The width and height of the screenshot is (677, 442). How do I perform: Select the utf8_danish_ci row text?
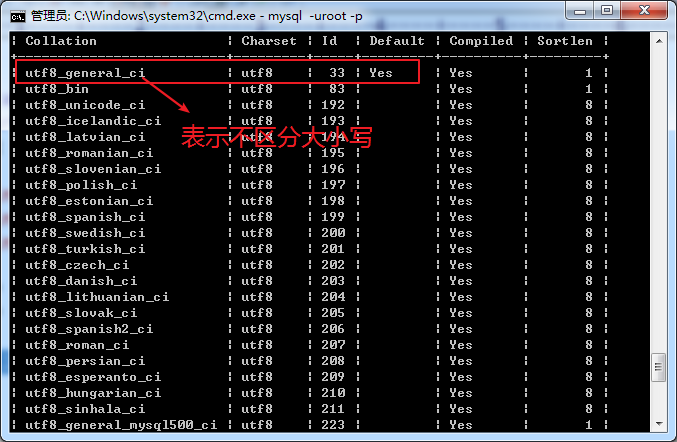tap(81, 281)
